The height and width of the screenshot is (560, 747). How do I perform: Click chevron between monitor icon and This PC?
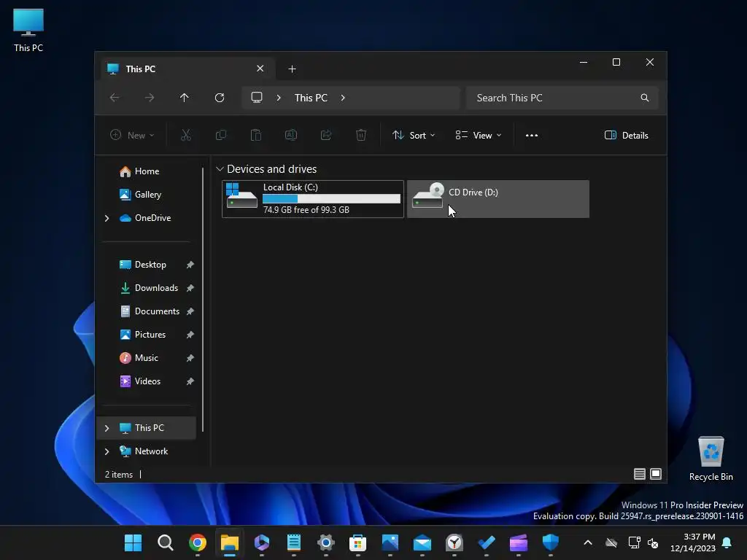[279, 98]
